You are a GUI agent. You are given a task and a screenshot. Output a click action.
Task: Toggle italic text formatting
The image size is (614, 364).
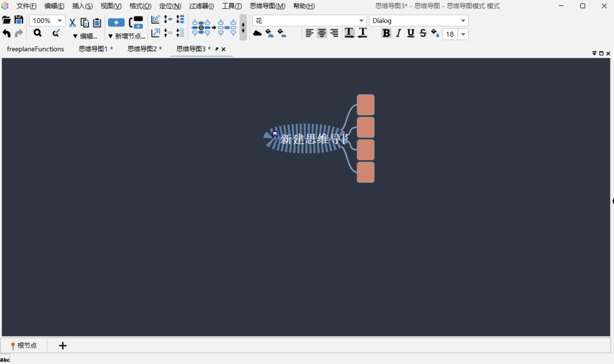tap(399, 33)
